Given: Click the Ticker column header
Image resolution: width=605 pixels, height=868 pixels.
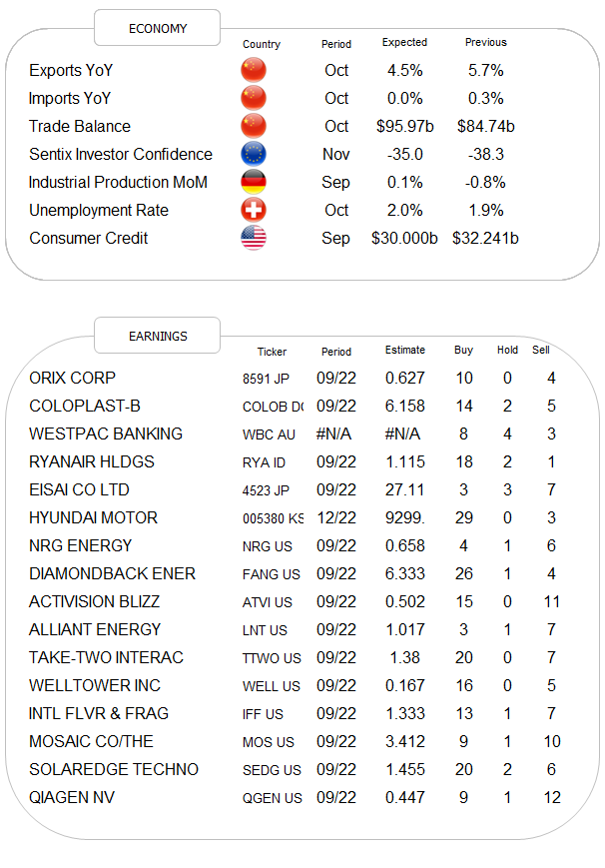Looking at the screenshot, I should pyautogui.click(x=272, y=352).
